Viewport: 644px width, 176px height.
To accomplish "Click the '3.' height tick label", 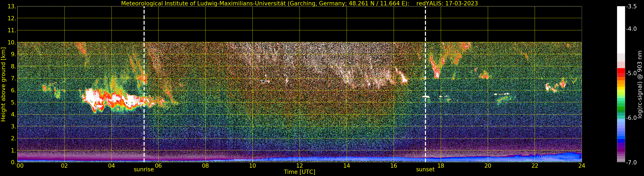I will point(13,127).
